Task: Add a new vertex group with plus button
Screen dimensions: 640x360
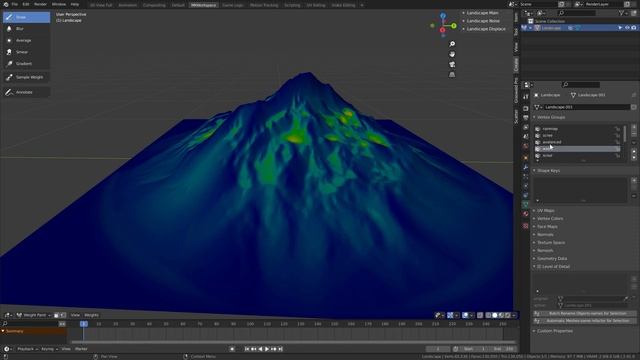Action: point(634,127)
